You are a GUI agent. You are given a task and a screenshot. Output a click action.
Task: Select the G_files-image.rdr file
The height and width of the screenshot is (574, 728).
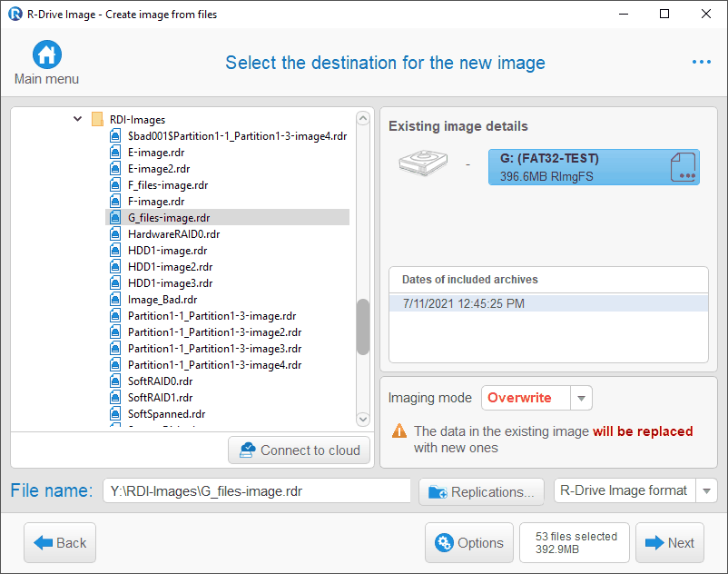pos(169,217)
